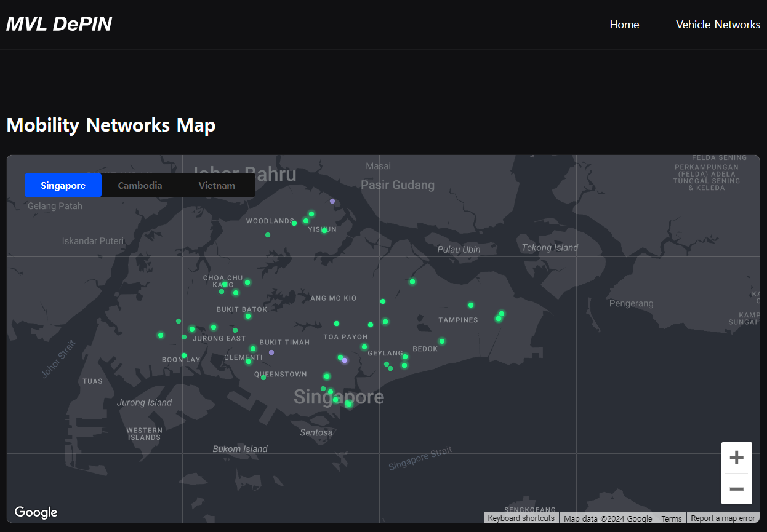The width and height of the screenshot is (767, 532).
Task: Click Report a map error link
Action: (723, 518)
